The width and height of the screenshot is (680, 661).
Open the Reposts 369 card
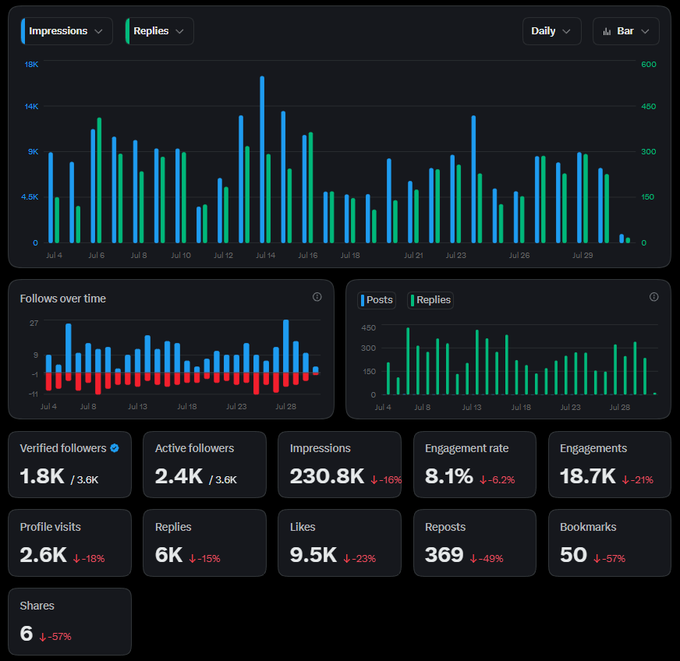coord(475,543)
